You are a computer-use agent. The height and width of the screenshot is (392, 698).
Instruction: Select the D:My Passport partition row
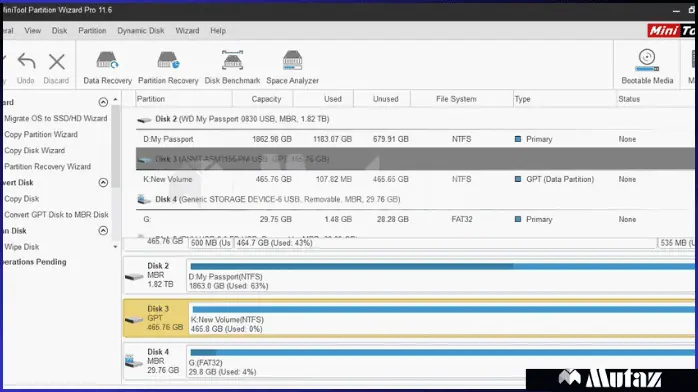[x=415, y=139]
